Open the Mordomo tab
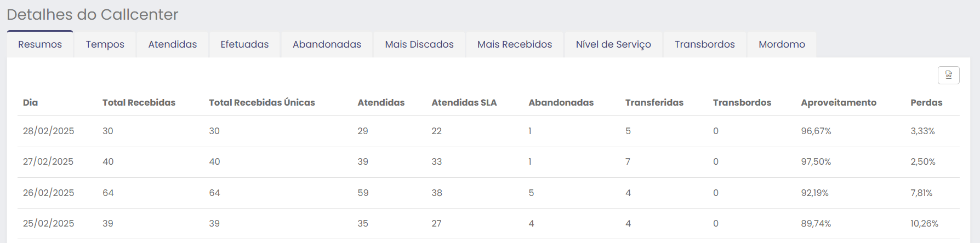This screenshot has height=243, width=980. pos(782,44)
